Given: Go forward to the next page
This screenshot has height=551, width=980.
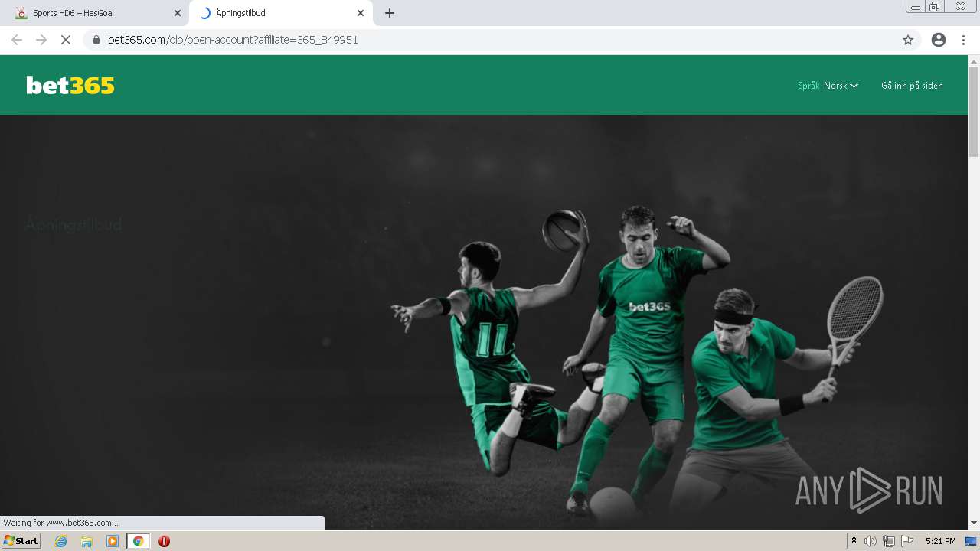Looking at the screenshot, I should tap(41, 40).
